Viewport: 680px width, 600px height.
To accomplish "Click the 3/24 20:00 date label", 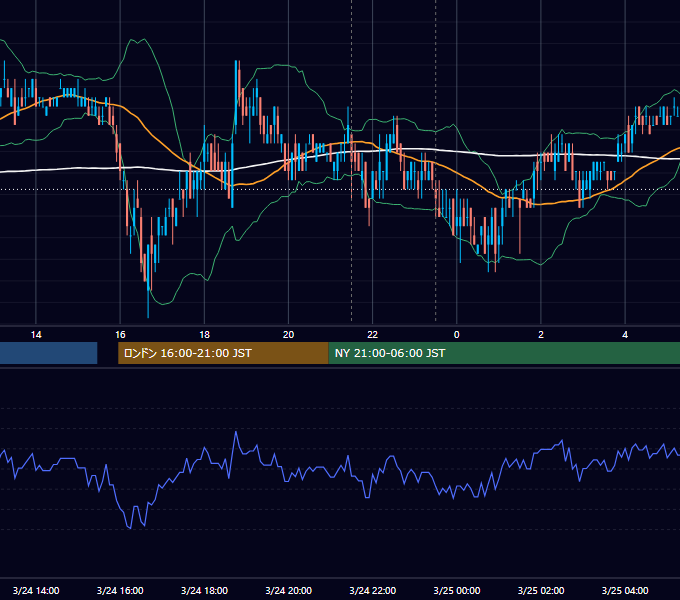I will pos(288,590).
